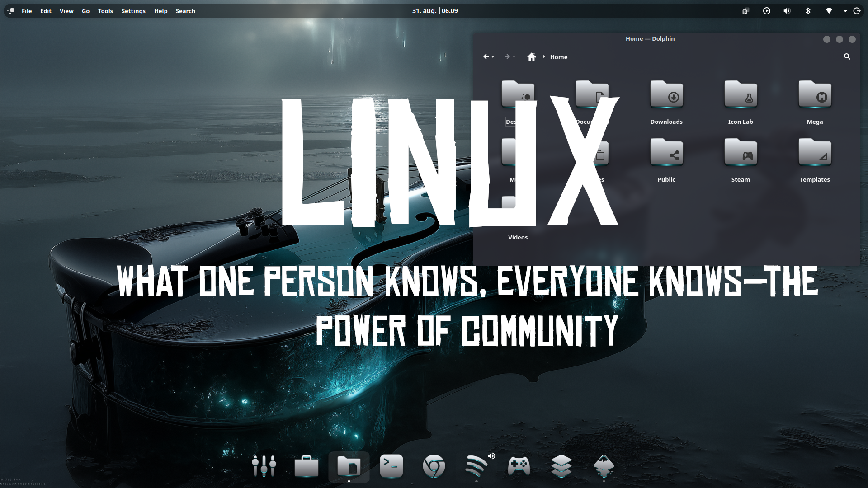Expand hidden system tray icons arrow
Viewport: 868px width, 488px height.
click(x=845, y=11)
